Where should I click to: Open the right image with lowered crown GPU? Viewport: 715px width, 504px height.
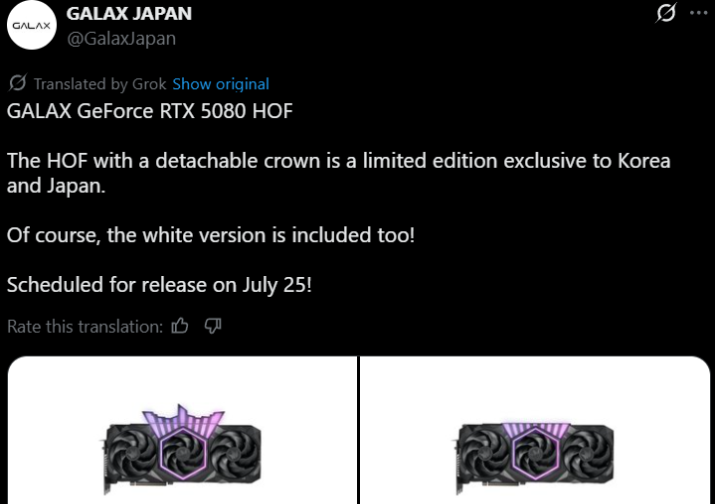(x=535, y=430)
